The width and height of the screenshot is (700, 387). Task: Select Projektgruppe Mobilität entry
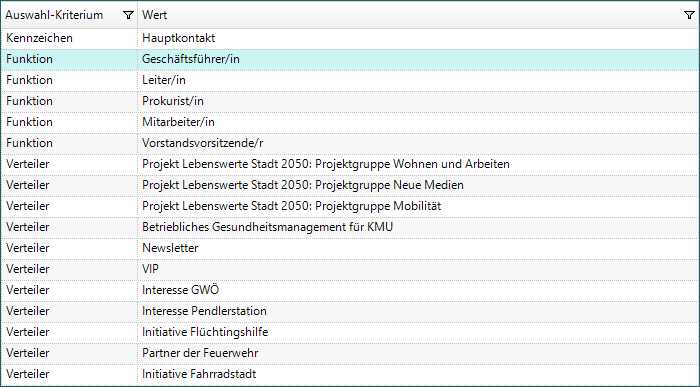(x=418, y=206)
